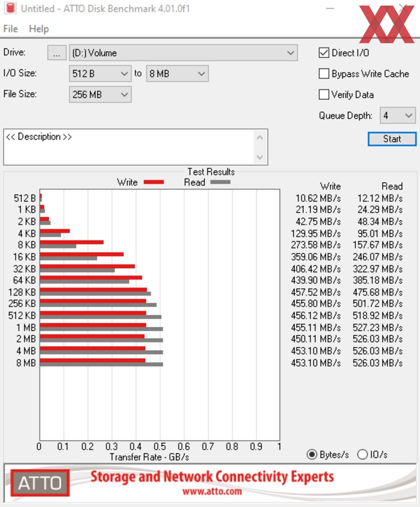The width and height of the screenshot is (420, 507).
Task: Click into the Description text field
Action: (128, 147)
